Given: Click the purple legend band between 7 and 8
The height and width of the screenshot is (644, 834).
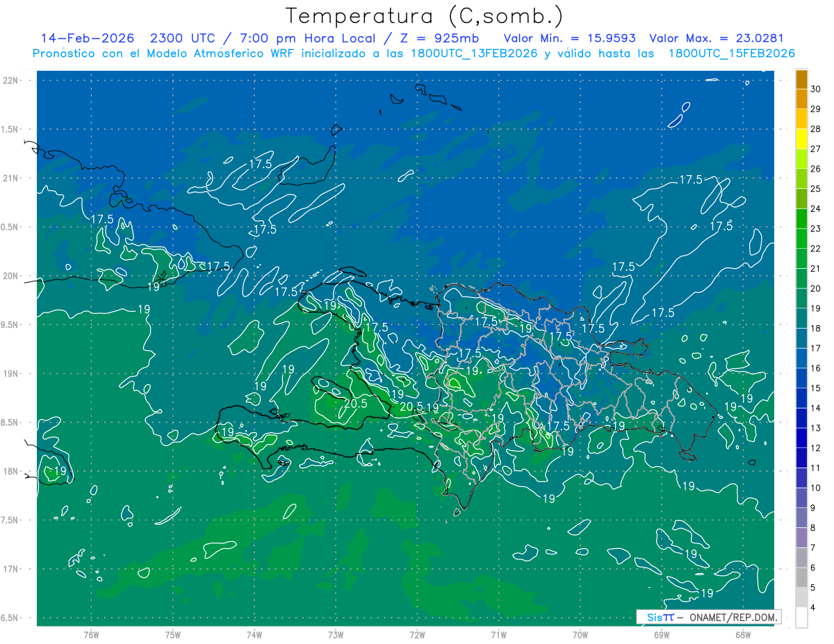Looking at the screenshot, I should pyautogui.click(x=801, y=538).
